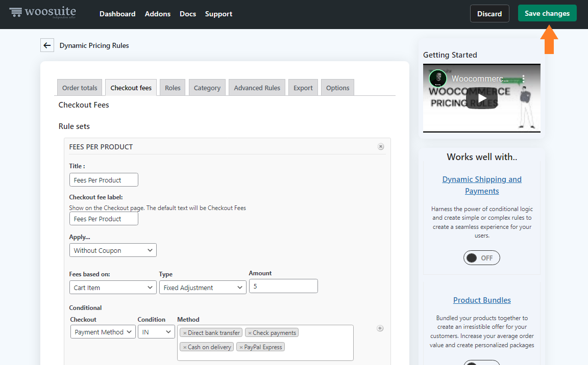Screen dimensions: 588x365
Task: Open Dynamic Shipping and Payments link
Action: (482, 185)
